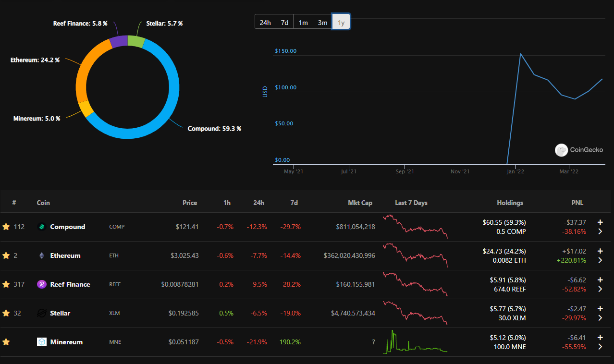Viewport: 614px width, 364px height.
Task: Click the Ethereum coin logo
Action: 41,255
